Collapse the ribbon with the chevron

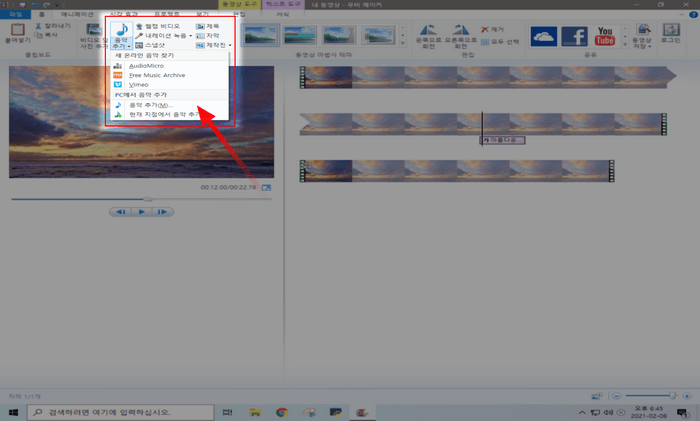(x=682, y=15)
